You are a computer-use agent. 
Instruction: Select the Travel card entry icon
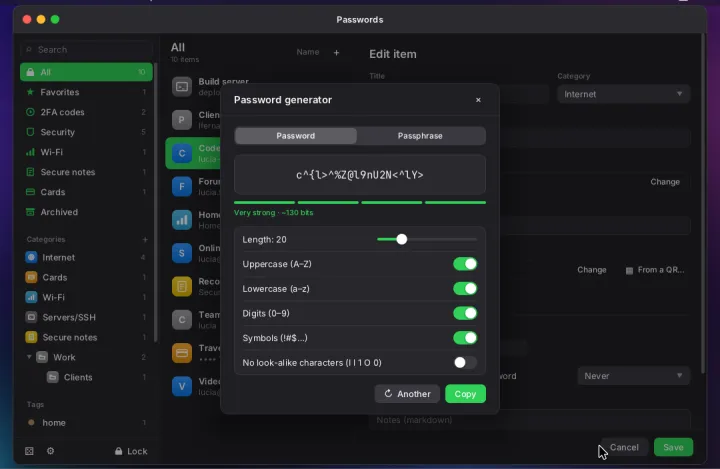click(x=182, y=353)
